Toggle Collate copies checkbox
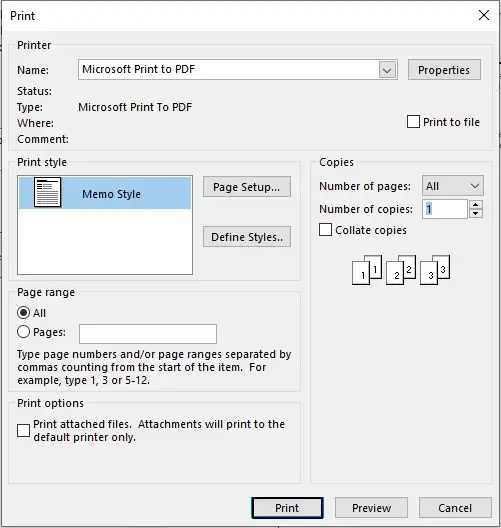The image size is (501, 528). 325,230
